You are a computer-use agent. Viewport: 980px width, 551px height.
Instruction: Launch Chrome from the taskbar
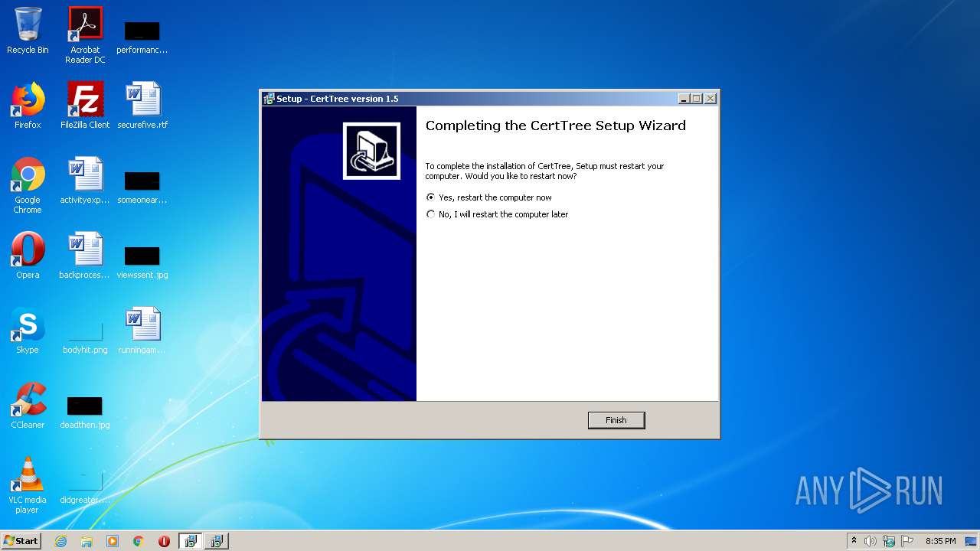[x=139, y=541]
